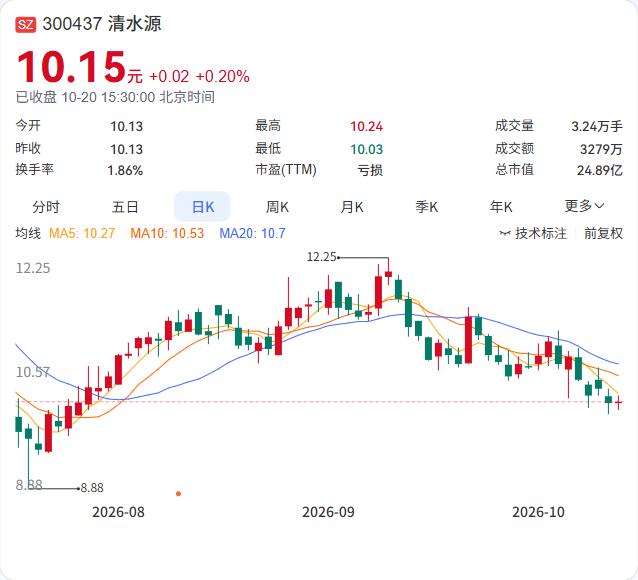This screenshot has height=580, width=638.
Task: Click the last candlestick on the chart
Action: [618, 402]
